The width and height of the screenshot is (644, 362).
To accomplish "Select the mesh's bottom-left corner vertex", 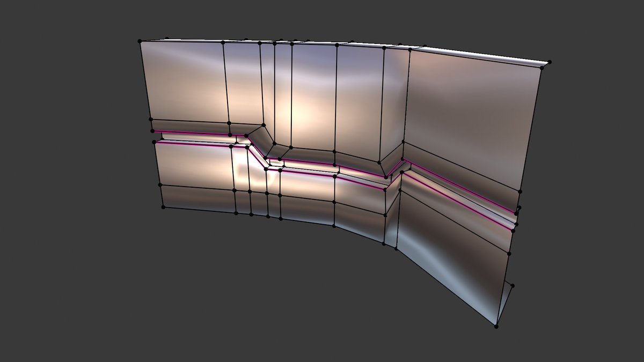I will 163,206.
